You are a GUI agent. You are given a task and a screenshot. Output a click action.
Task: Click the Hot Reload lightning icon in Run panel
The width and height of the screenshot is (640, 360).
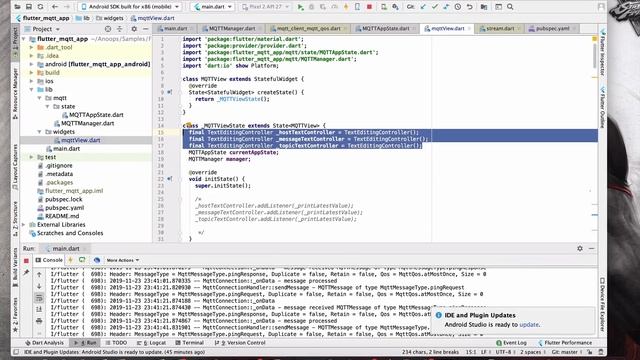pyautogui.click(x=70, y=260)
